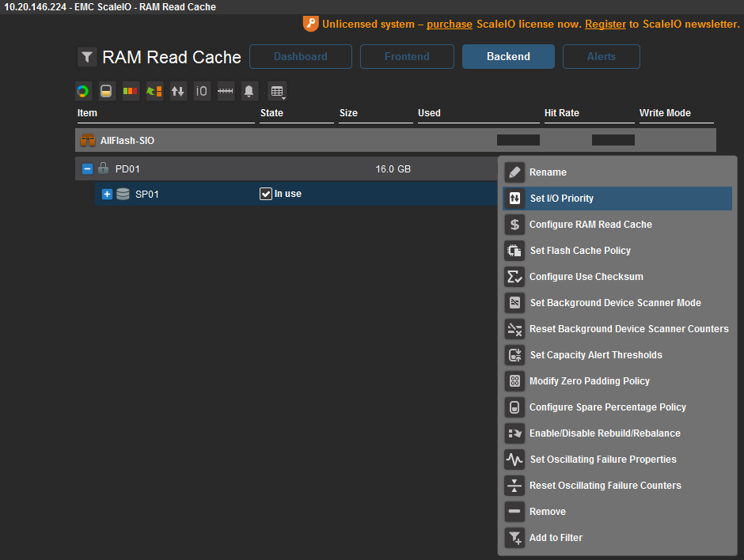The width and height of the screenshot is (744, 560).
Task: Choose Enable/Disable Rebuild/Rebalance
Action: pos(617,433)
